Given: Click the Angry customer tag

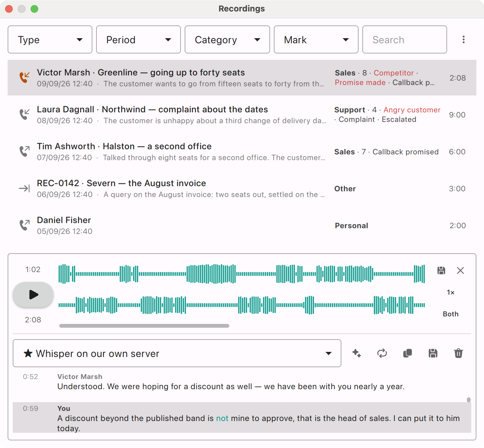Looking at the screenshot, I should [412, 110].
